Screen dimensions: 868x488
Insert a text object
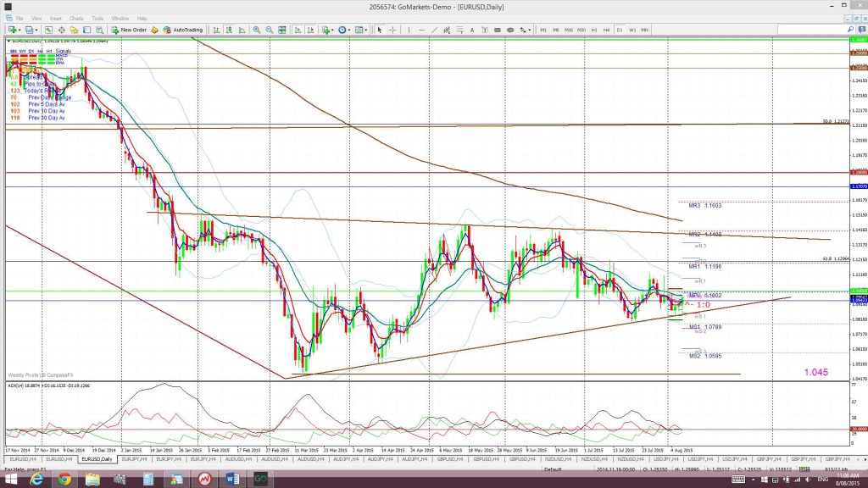(x=472, y=30)
